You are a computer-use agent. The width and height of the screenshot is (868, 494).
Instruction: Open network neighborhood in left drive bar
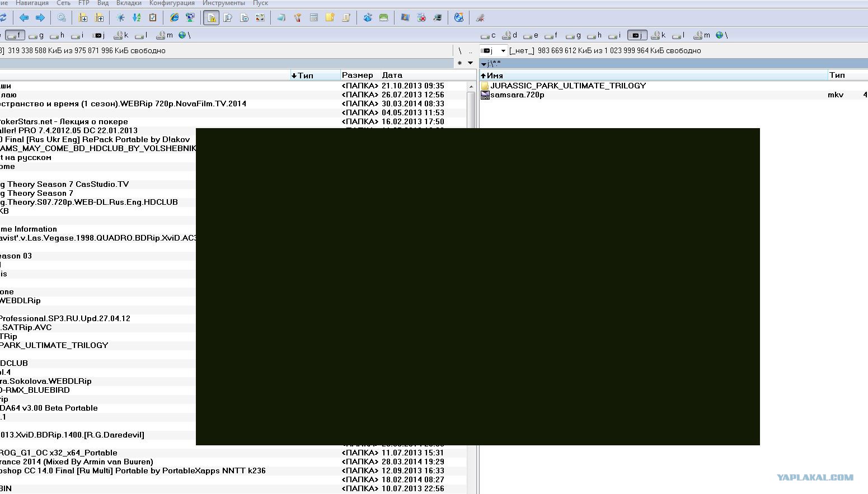pyautogui.click(x=184, y=35)
